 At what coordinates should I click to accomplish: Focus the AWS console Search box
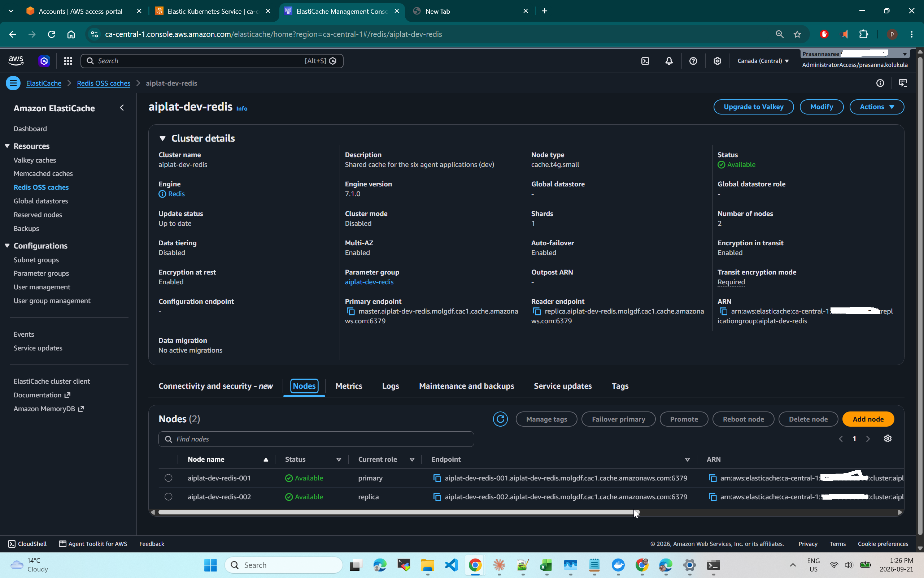[x=212, y=61]
